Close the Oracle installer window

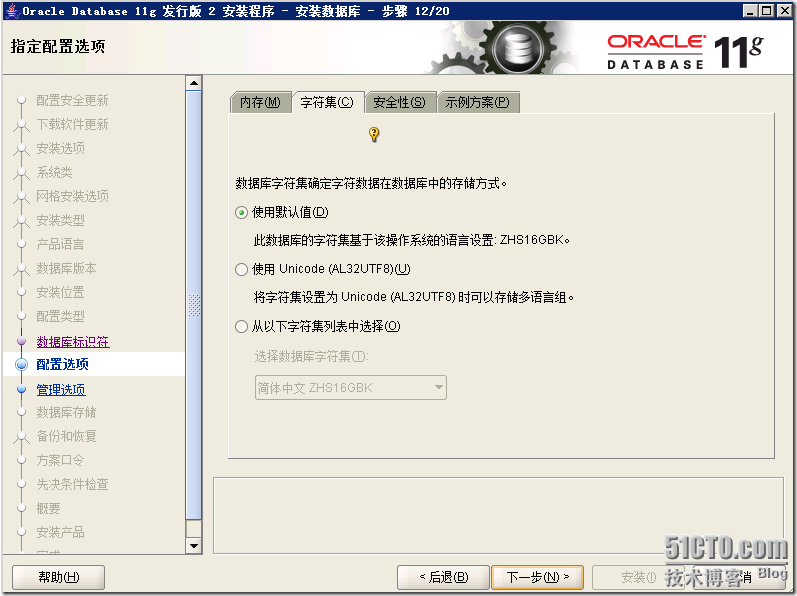point(784,10)
